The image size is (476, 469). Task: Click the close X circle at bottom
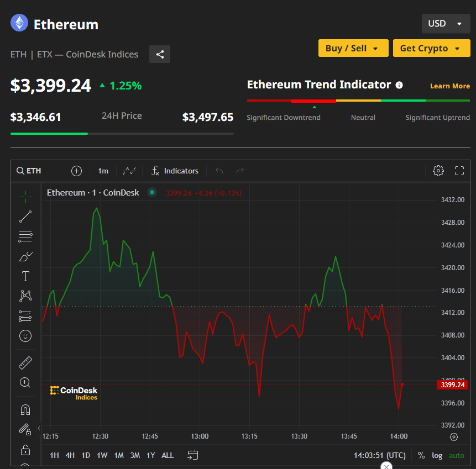(x=386, y=466)
